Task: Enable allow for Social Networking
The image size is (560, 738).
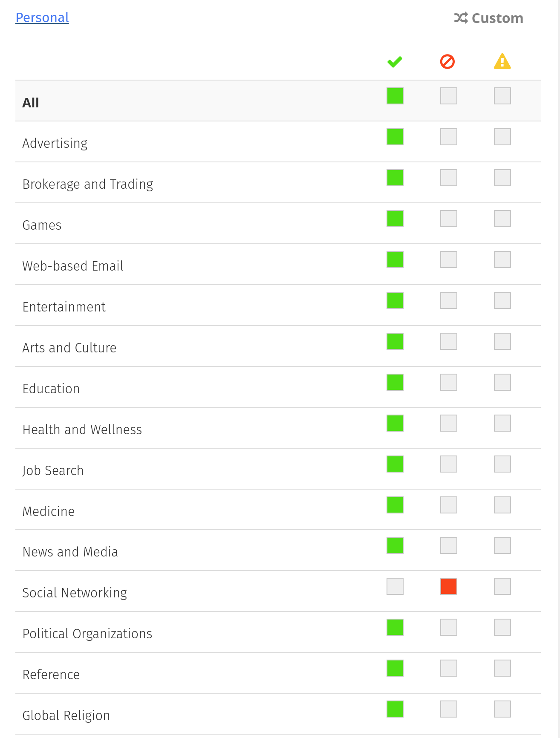Action: pos(395,586)
